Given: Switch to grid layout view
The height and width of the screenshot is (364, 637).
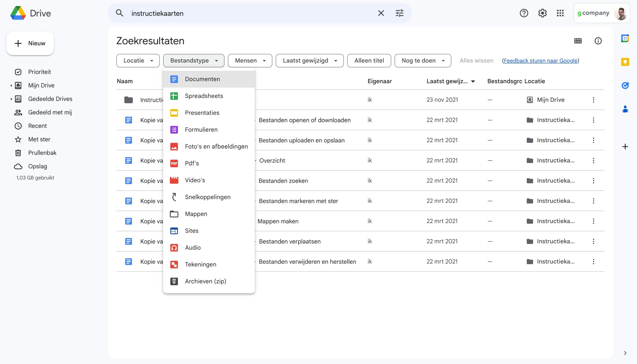Looking at the screenshot, I should pos(578,41).
